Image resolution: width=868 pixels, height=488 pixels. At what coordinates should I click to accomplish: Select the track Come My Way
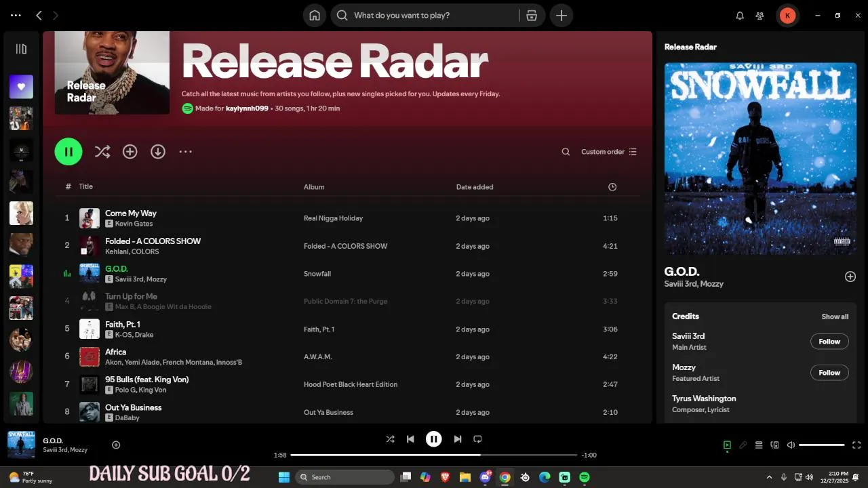click(131, 213)
